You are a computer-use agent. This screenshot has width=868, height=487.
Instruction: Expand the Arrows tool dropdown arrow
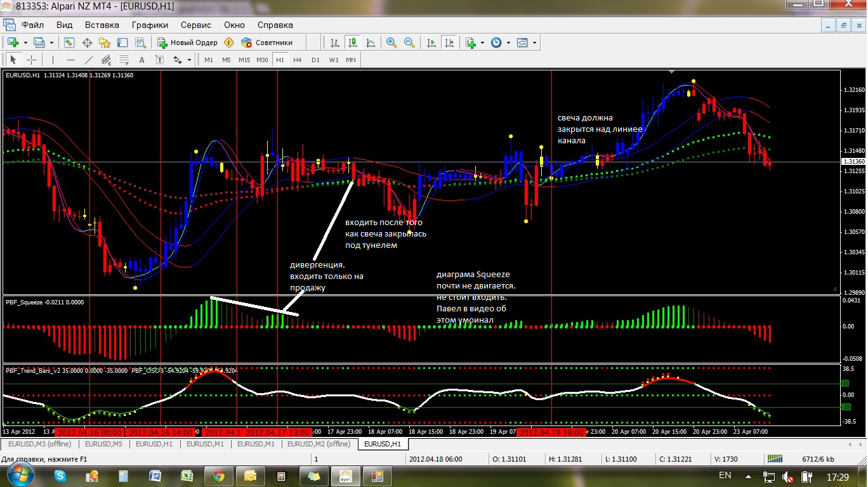coord(189,60)
